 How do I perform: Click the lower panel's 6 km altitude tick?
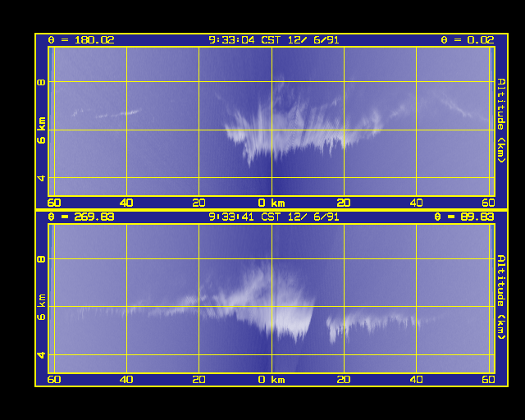(41, 307)
